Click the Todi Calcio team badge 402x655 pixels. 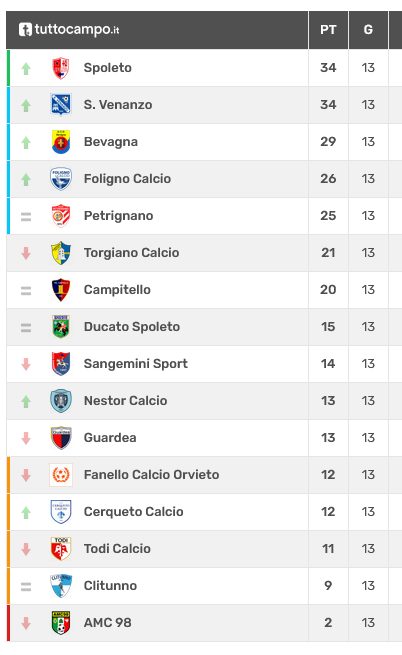[x=61, y=548]
